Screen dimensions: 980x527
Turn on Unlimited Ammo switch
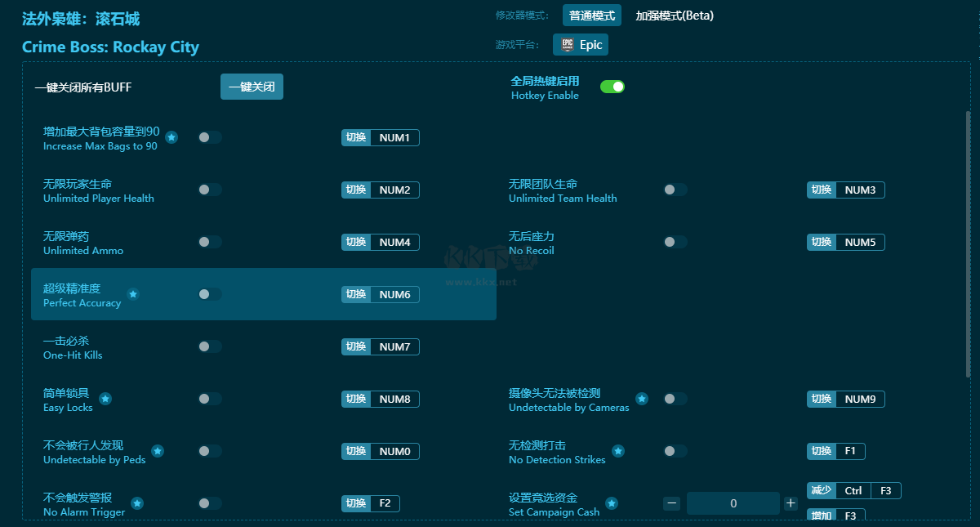(x=210, y=242)
